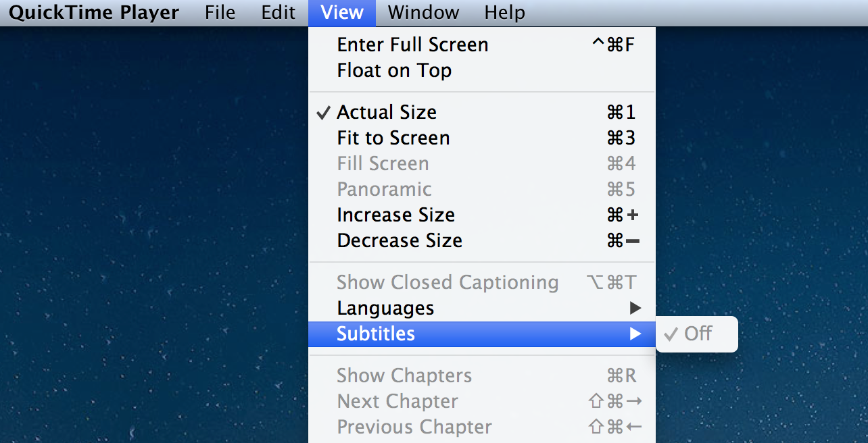Open the QuickTime Player application menu
868x443 pixels.
pos(94,12)
